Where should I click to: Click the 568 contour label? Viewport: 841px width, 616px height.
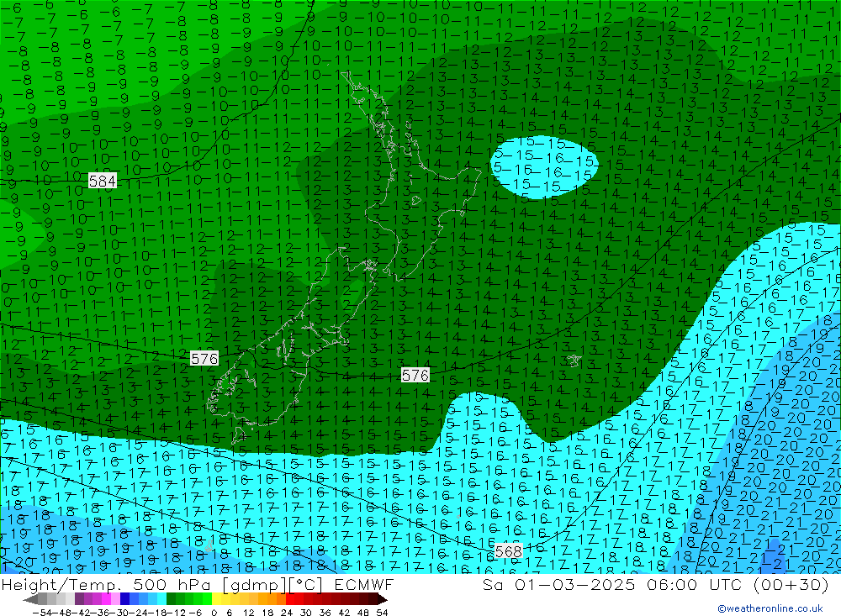[x=509, y=551]
